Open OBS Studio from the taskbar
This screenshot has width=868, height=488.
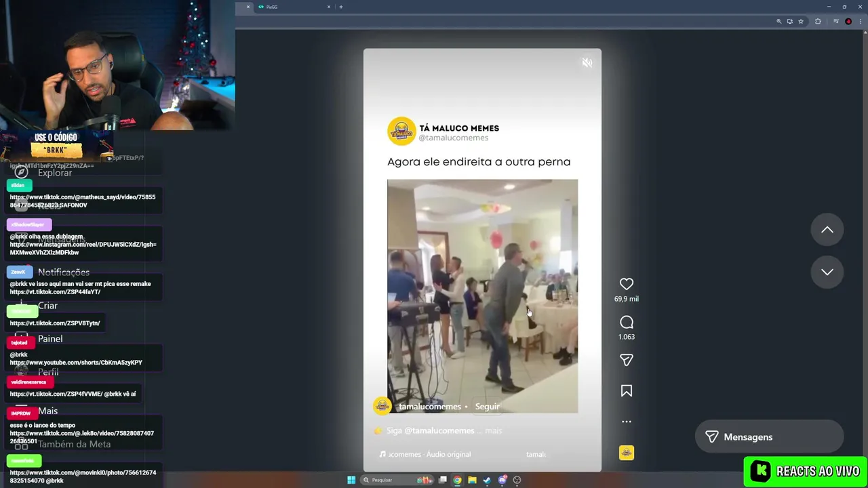(517, 480)
